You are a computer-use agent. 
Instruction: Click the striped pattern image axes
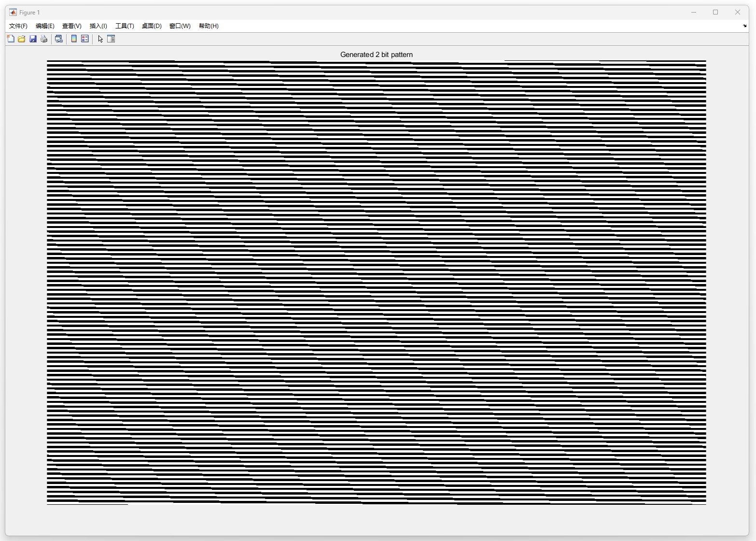click(377, 283)
